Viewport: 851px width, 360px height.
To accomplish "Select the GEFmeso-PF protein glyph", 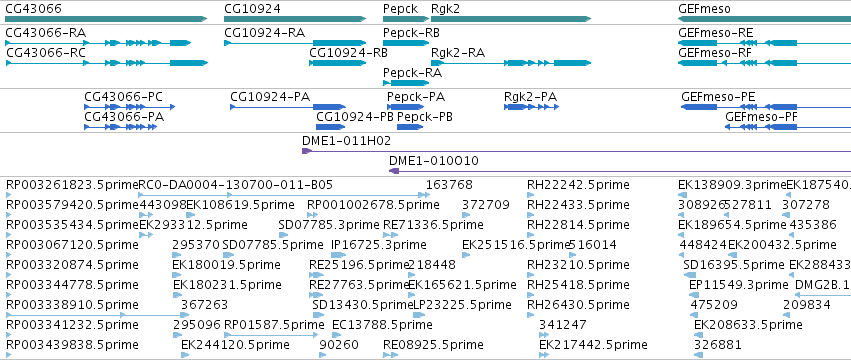I will (x=788, y=127).
